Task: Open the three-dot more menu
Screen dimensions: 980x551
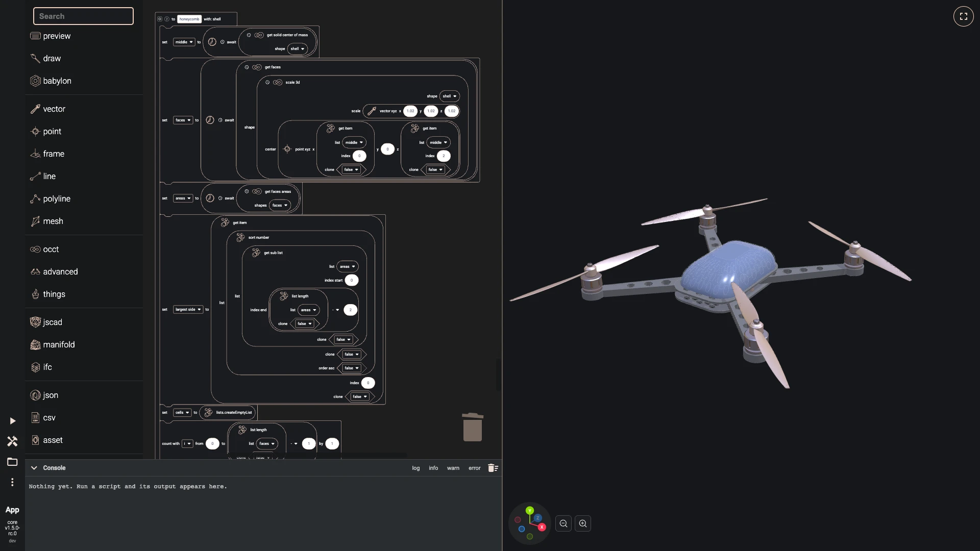Action: 12,482
